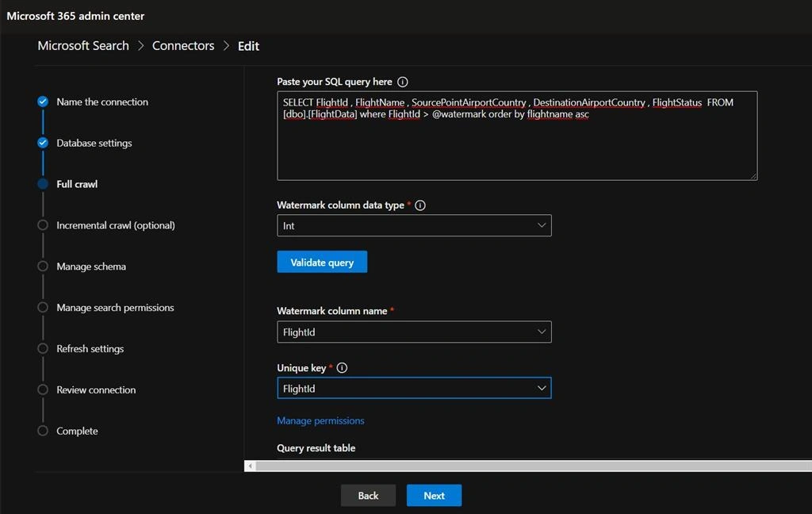Go to Name the connection step

(102, 102)
